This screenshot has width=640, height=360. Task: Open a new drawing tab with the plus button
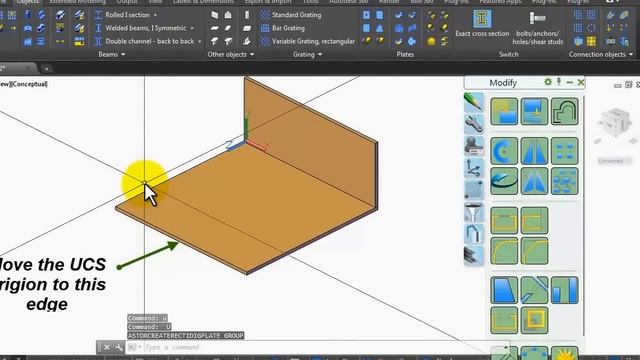click(x=47, y=69)
